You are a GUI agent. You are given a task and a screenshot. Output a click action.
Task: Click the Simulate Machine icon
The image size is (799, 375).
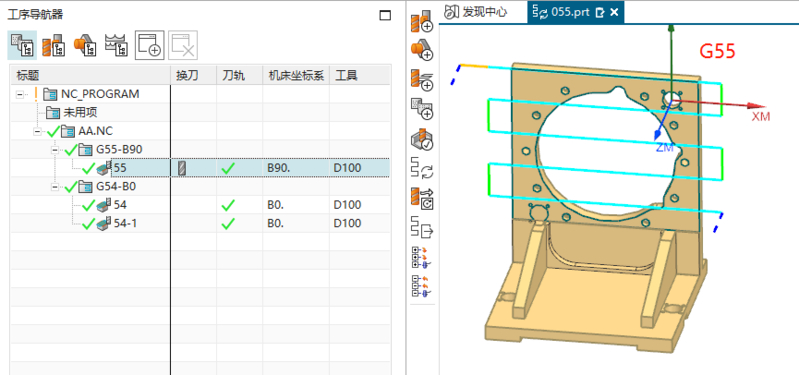(422, 199)
